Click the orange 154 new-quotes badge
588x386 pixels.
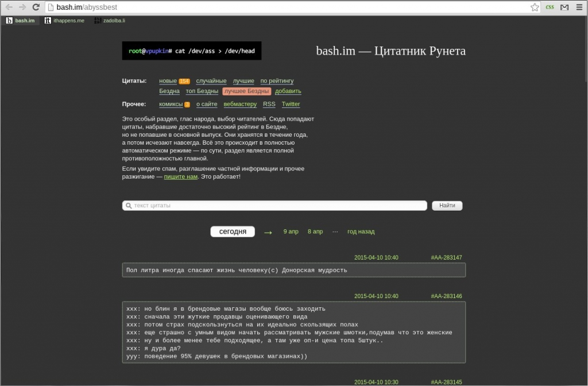[x=184, y=81]
